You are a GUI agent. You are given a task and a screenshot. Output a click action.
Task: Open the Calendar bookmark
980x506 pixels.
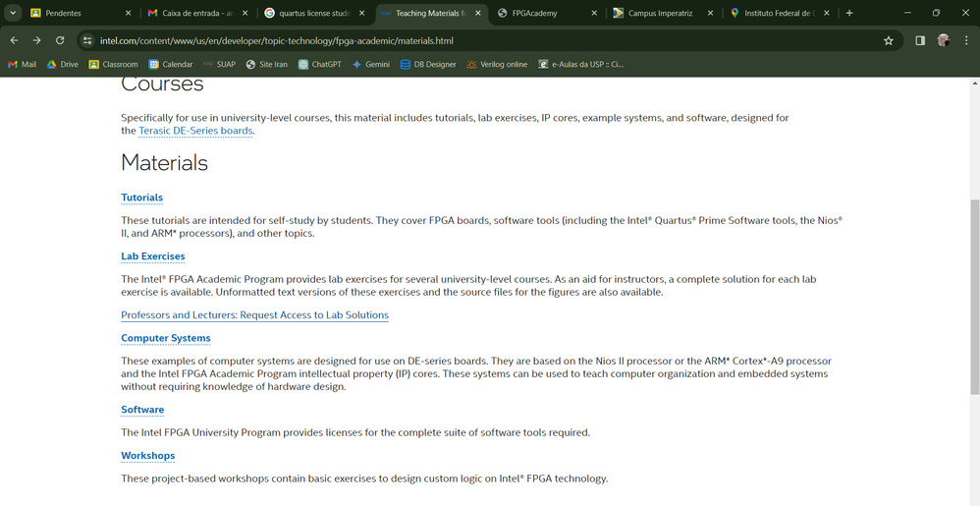point(171,64)
